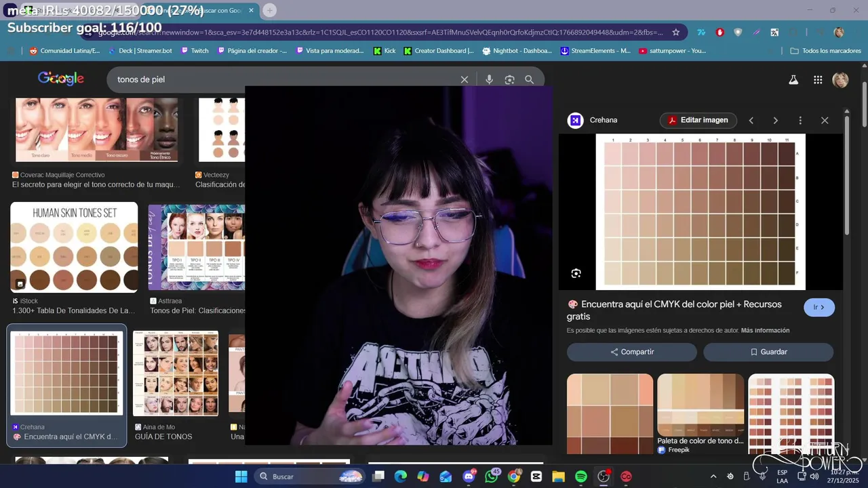The height and width of the screenshot is (488, 868).
Task: Open the preview panel three-dot menu
Action: click(800, 120)
